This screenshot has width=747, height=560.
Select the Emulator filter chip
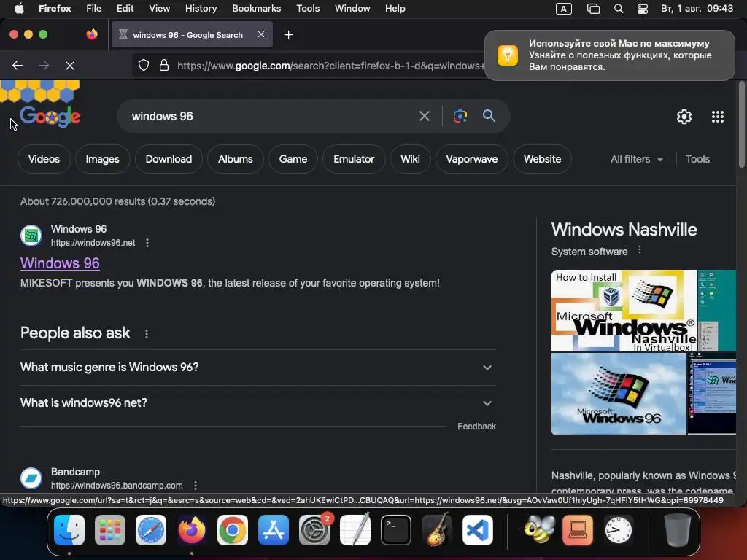tap(354, 159)
